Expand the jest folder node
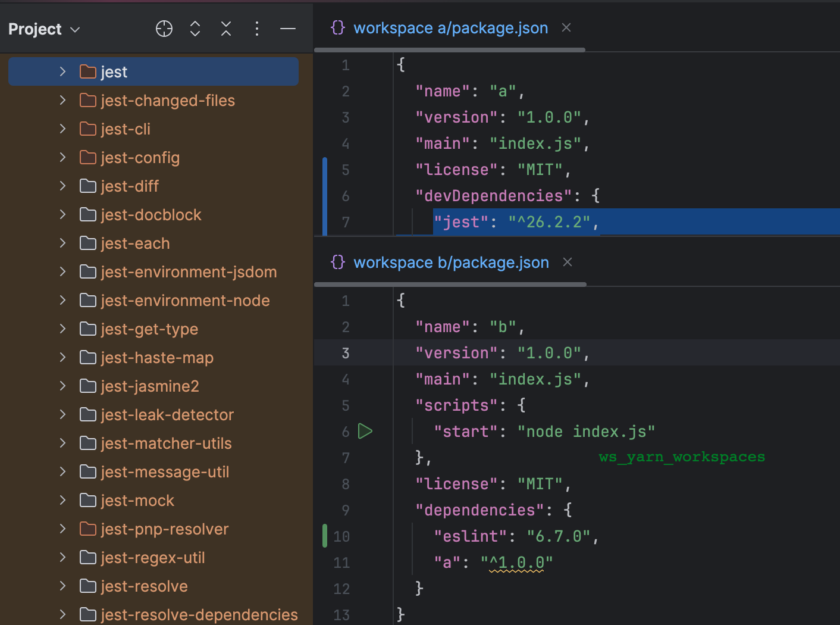The height and width of the screenshot is (625, 840). click(62, 71)
